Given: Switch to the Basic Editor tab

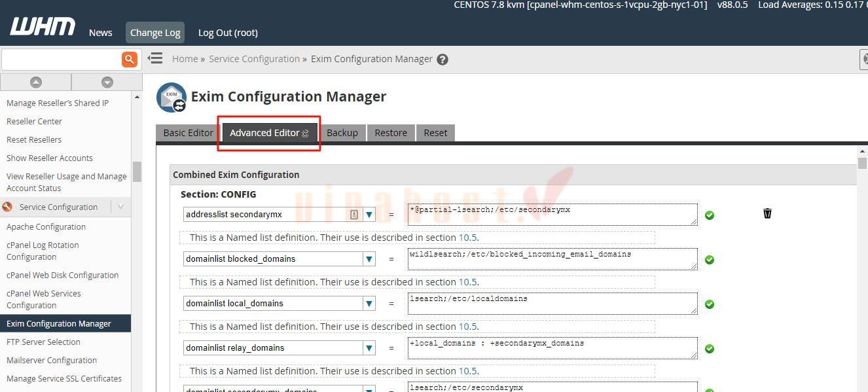Looking at the screenshot, I should pyautogui.click(x=189, y=133).
